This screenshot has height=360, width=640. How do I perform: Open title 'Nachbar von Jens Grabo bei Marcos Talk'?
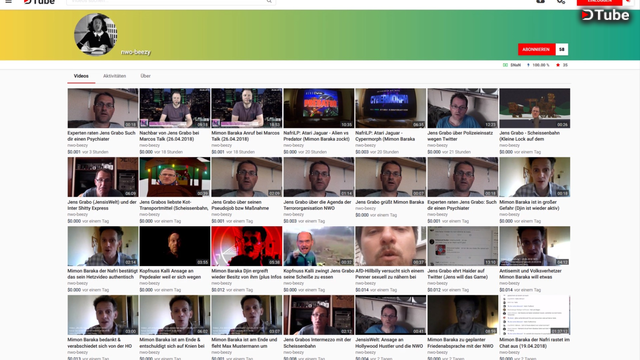coord(170,136)
